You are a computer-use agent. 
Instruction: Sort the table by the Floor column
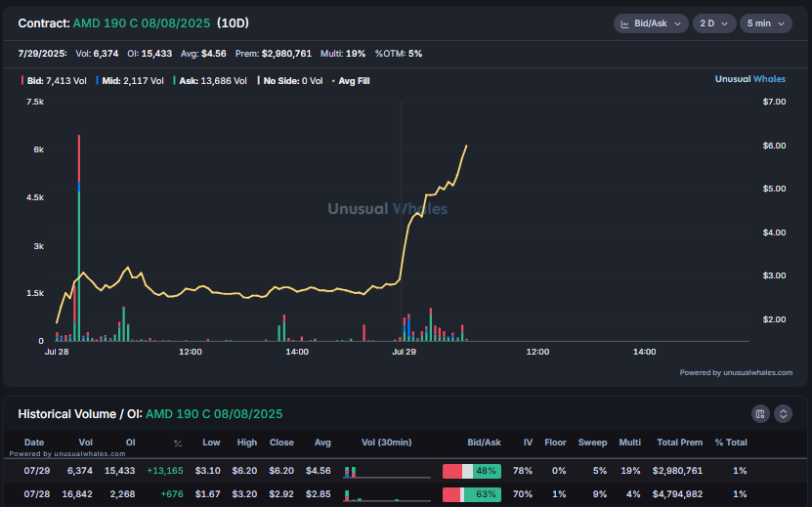point(555,443)
